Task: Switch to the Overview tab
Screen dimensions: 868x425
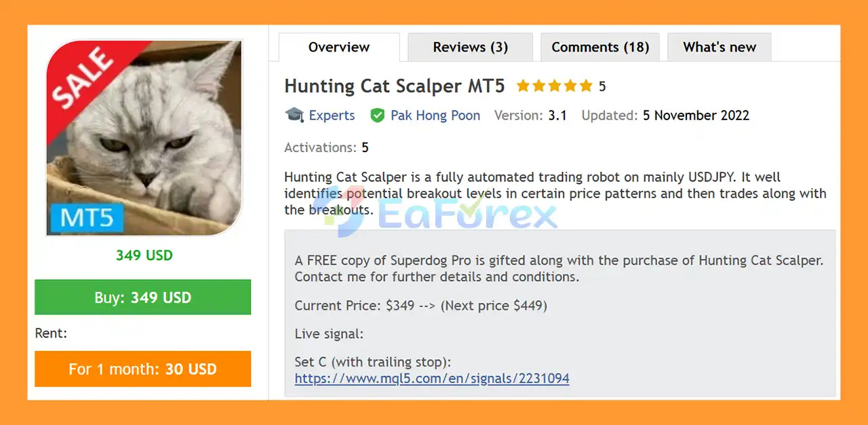Action: click(339, 48)
